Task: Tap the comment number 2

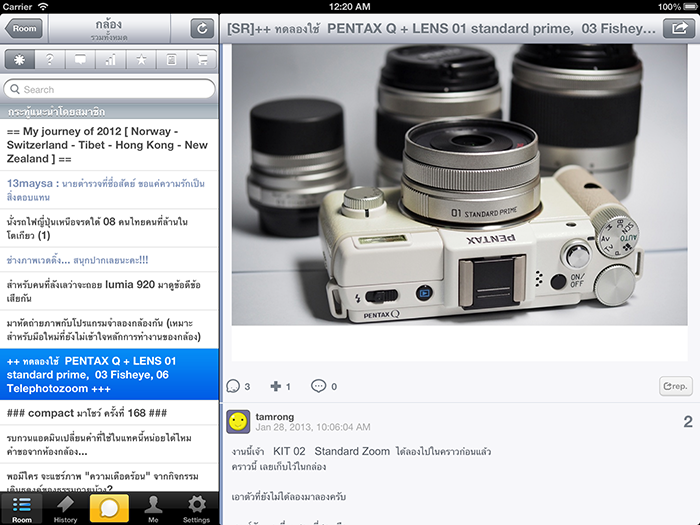Action: point(688,421)
